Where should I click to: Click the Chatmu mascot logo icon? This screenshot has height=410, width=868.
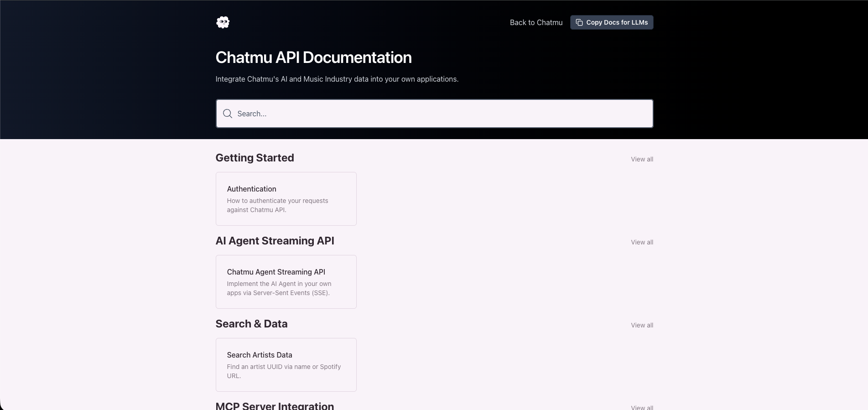(x=223, y=22)
